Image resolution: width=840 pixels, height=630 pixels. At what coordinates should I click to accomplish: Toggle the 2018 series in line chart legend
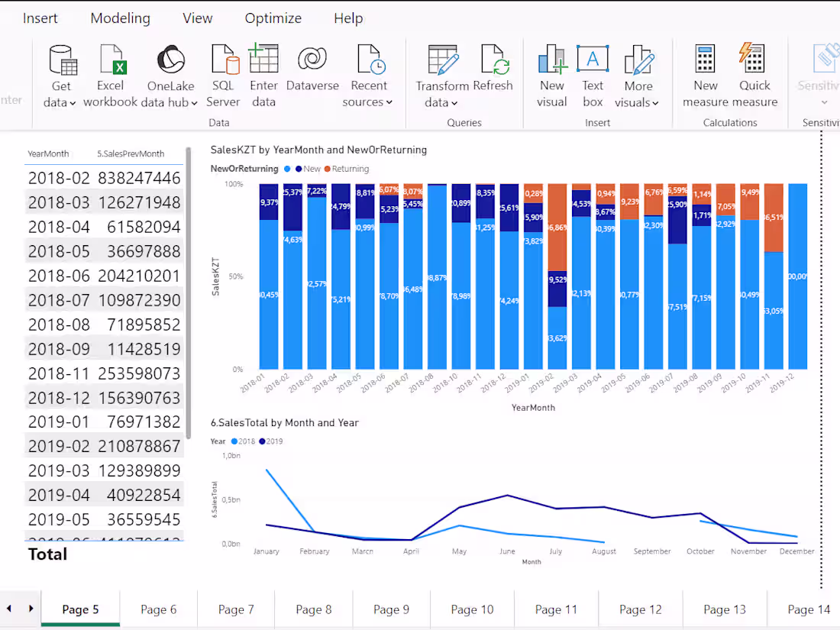[244, 441]
